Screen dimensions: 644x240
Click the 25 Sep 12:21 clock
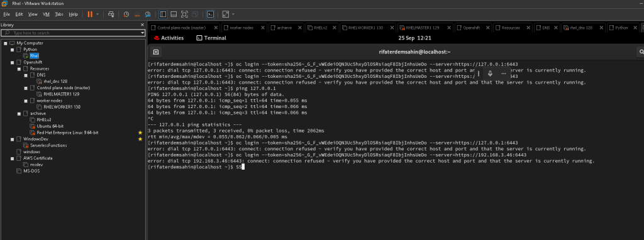tap(415, 38)
